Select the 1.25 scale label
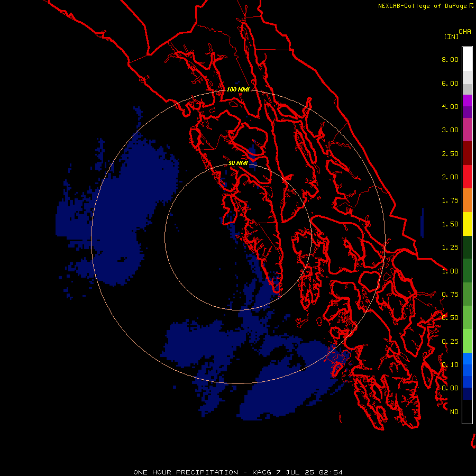Viewport: 476px width, 476px height. click(450, 248)
